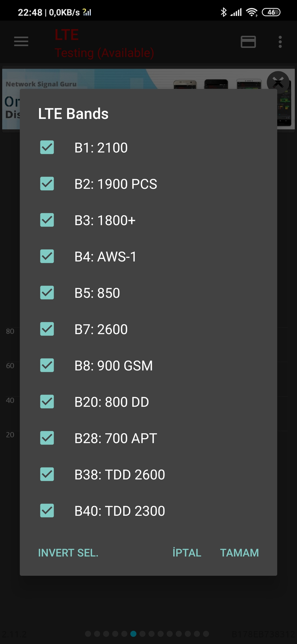The image size is (297, 644).
Task: Cancel the dialog with İPTAL
Action: (x=187, y=553)
